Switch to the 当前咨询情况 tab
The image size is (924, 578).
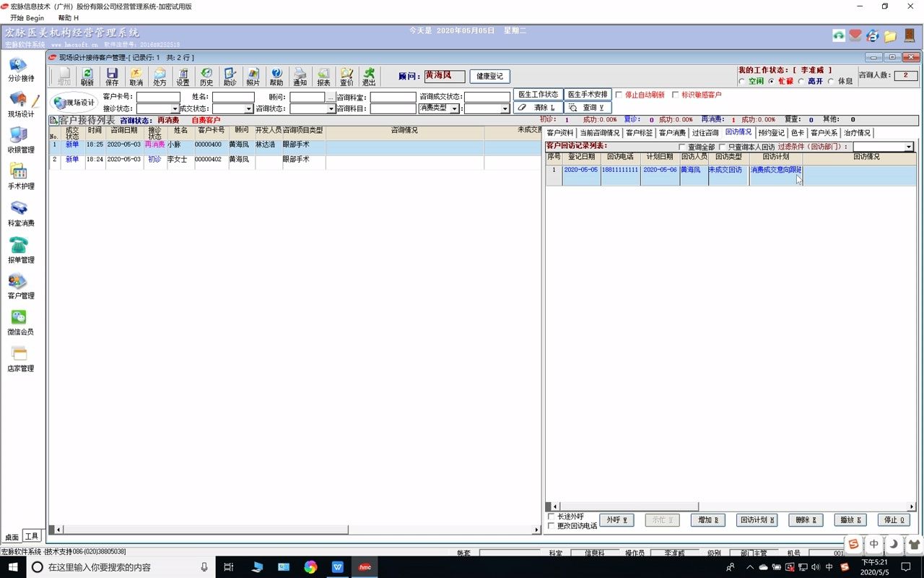click(599, 133)
